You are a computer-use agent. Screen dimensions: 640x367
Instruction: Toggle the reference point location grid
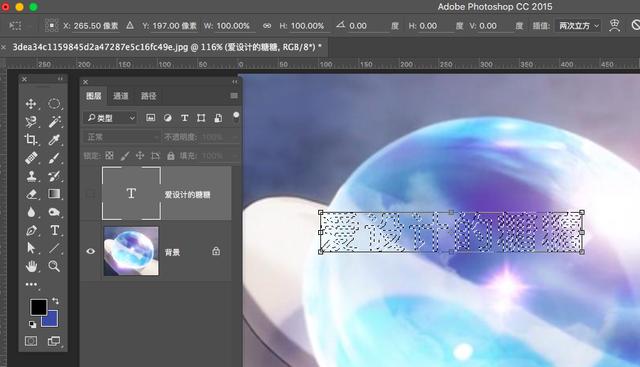pos(51,26)
